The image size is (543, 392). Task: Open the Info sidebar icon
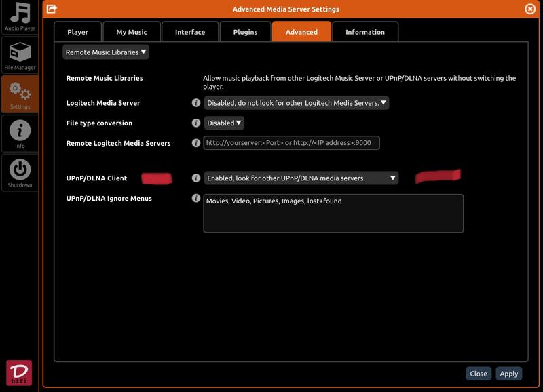[20, 133]
